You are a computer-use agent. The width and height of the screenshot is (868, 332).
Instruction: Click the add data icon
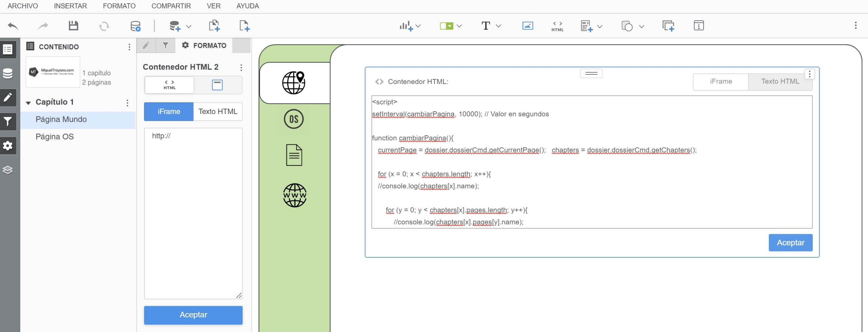[175, 26]
